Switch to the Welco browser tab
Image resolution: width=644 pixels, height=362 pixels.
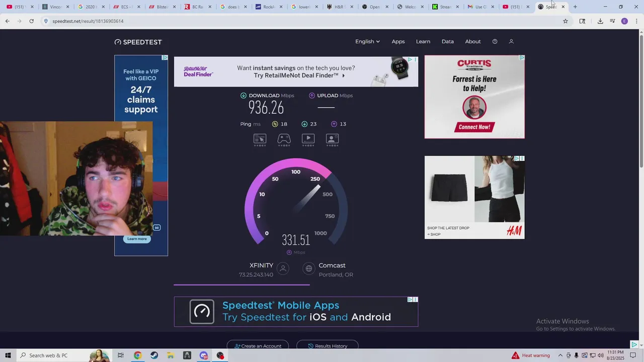pyautogui.click(x=410, y=7)
